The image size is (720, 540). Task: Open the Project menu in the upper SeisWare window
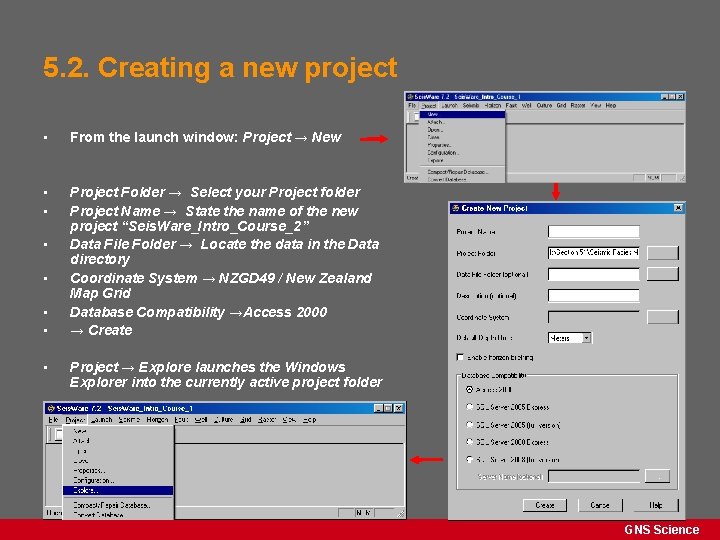428,106
